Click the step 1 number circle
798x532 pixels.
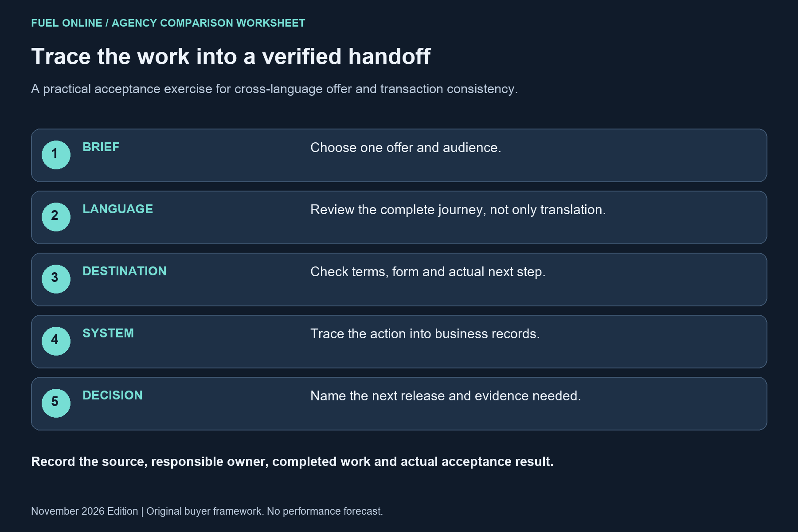tap(56, 155)
